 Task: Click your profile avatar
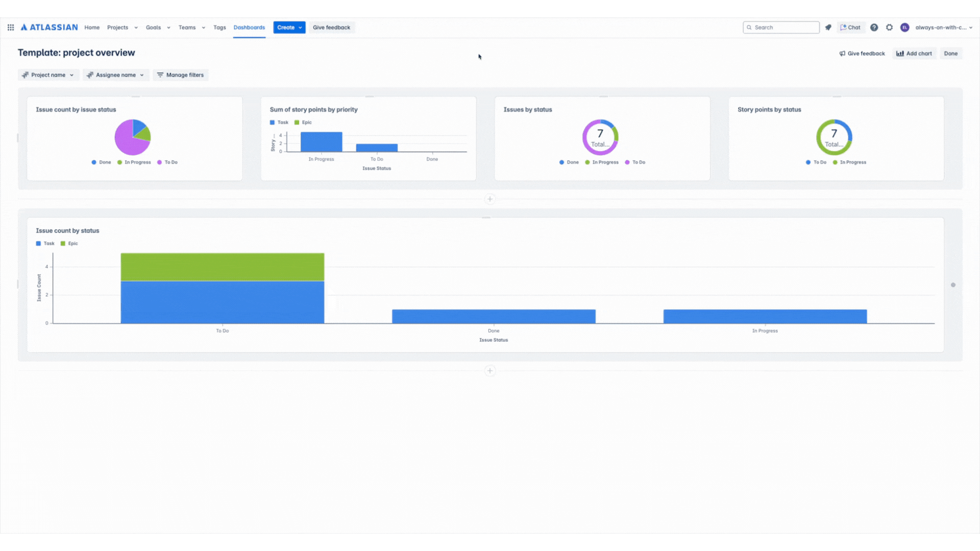coord(904,28)
